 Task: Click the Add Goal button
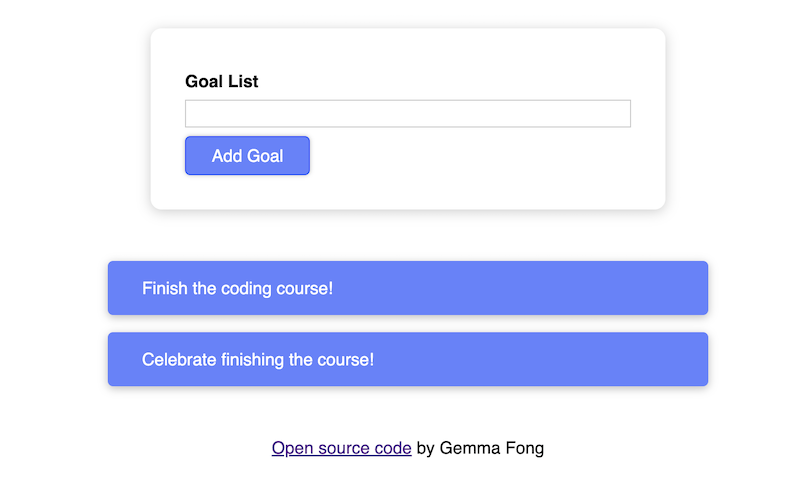coord(247,156)
